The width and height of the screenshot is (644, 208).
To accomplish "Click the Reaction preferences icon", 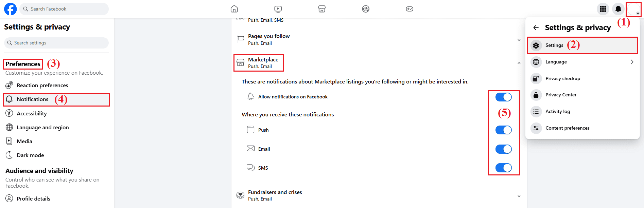I will [9, 85].
